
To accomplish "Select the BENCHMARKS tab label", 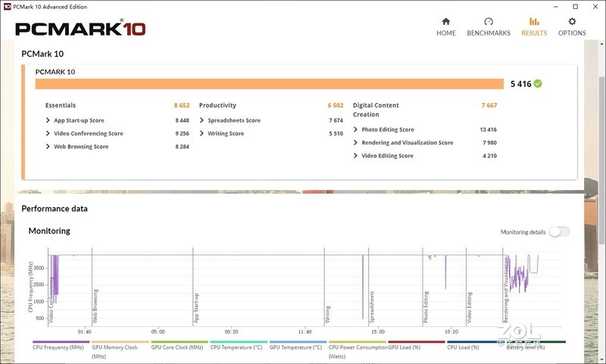I will click(489, 33).
